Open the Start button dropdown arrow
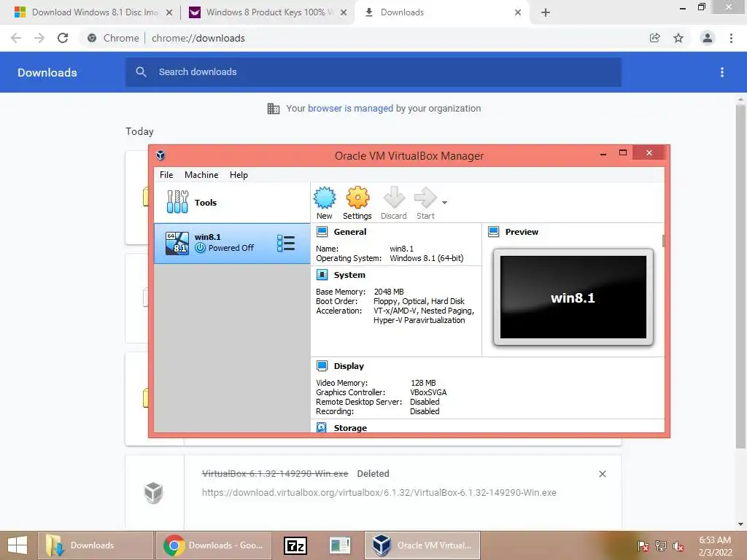Viewport: 747px width, 560px height. [x=444, y=203]
